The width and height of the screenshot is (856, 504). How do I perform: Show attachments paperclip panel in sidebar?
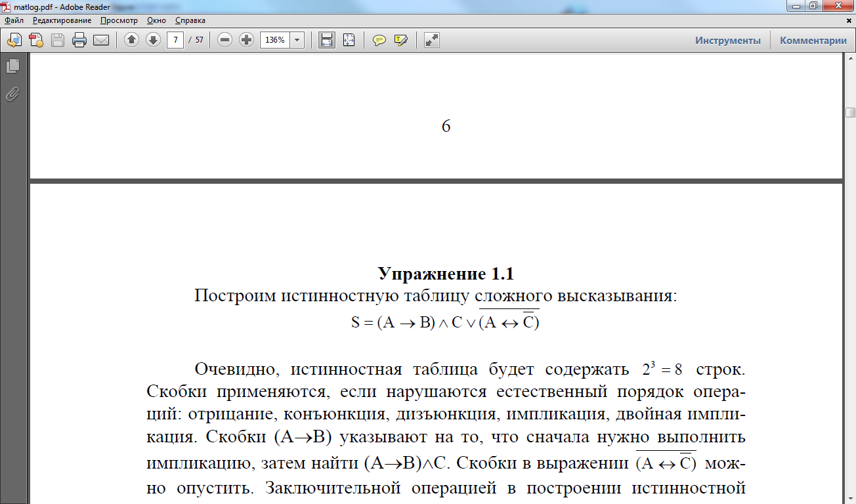point(12,94)
